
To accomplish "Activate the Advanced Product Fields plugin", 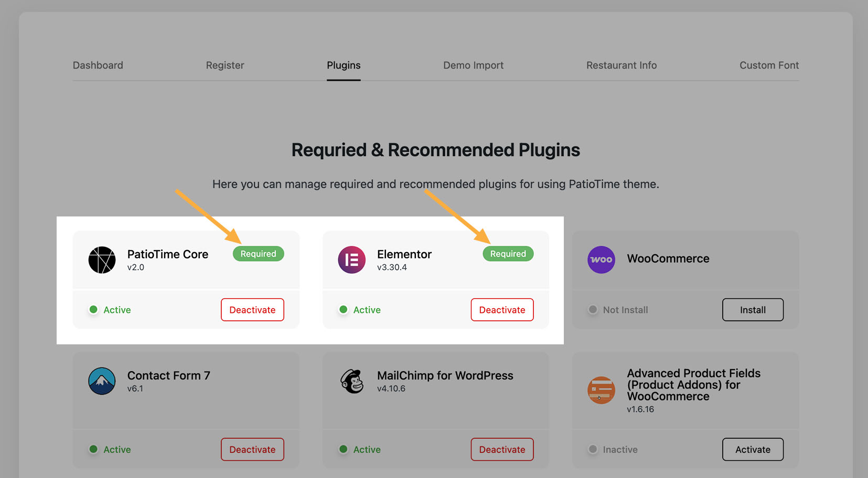I will coord(753,450).
